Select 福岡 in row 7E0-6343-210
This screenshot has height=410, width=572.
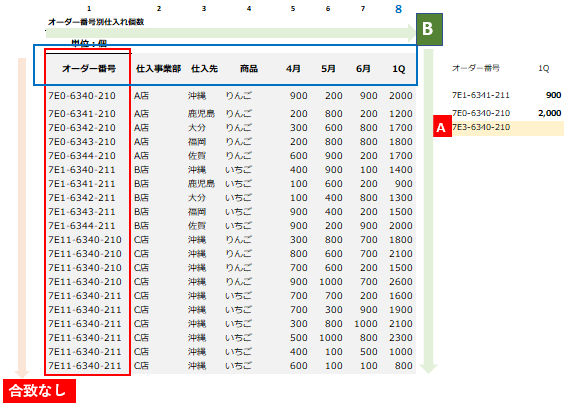[x=197, y=142]
